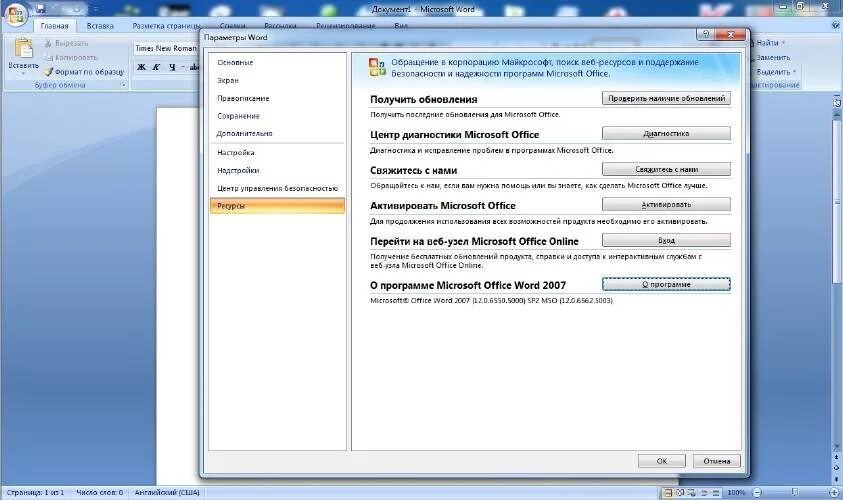843x500 pixels.
Task: Open Вставить paste dropdown arrow
Action: point(23,74)
